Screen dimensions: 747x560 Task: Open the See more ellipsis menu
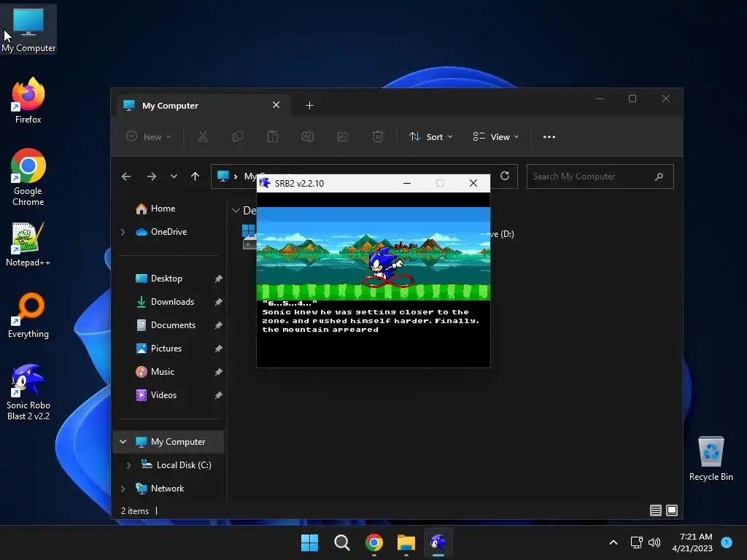click(549, 136)
